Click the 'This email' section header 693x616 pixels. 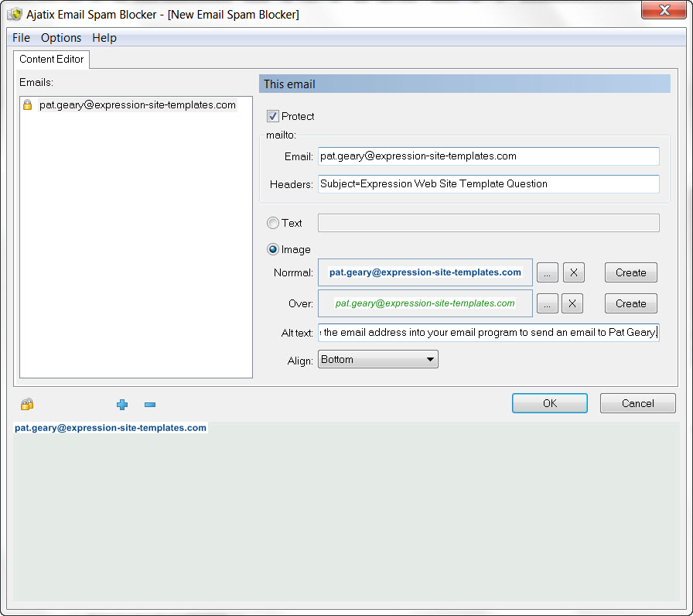tap(465, 84)
